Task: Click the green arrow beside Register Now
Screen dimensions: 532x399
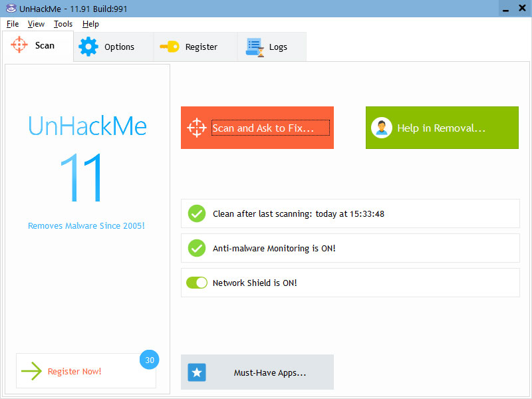Action: pyautogui.click(x=31, y=371)
